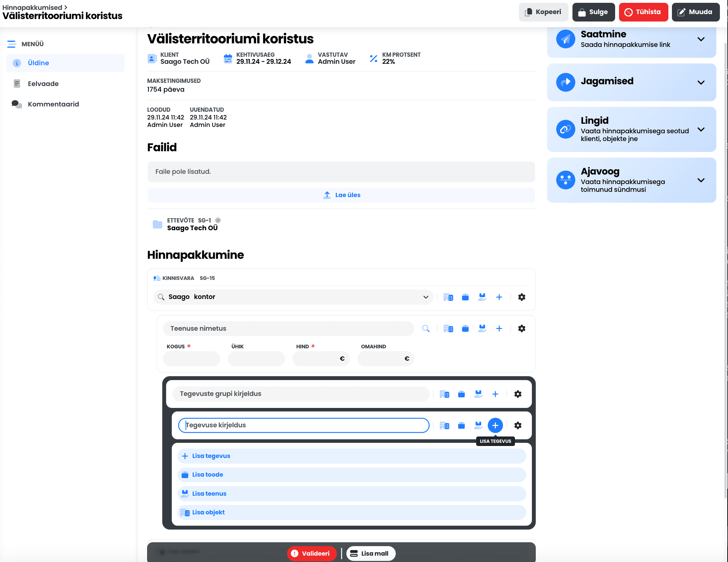Click the Lae üles upload button
The image size is (728, 562).
click(x=341, y=195)
